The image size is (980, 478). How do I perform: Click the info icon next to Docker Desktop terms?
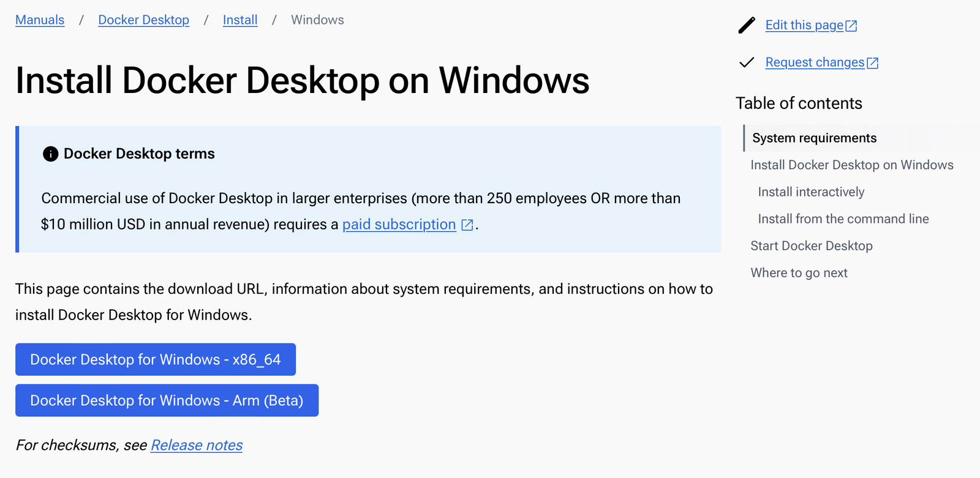[50, 154]
